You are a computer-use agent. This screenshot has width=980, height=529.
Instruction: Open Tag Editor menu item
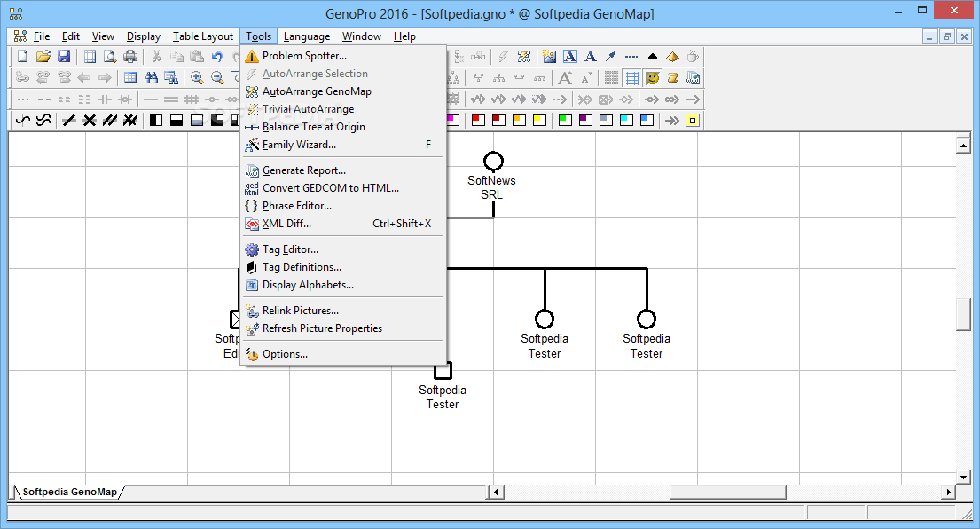pyautogui.click(x=343, y=249)
